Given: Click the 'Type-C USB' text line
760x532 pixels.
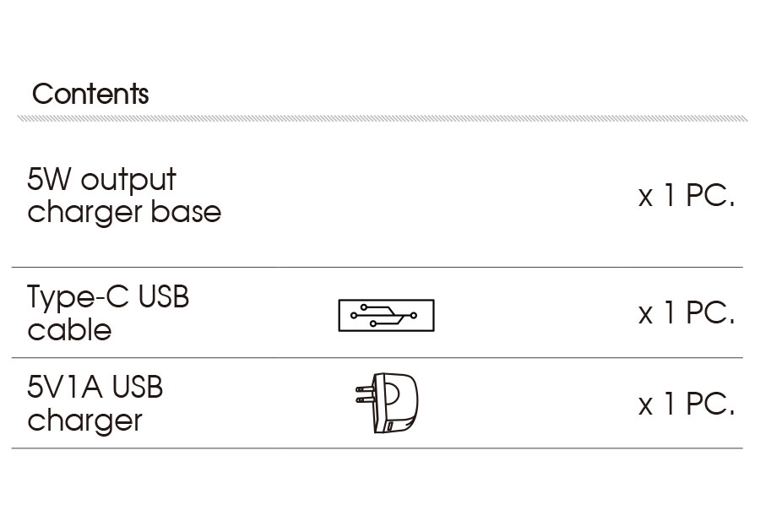Looking at the screenshot, I should (x=108, y=297).
